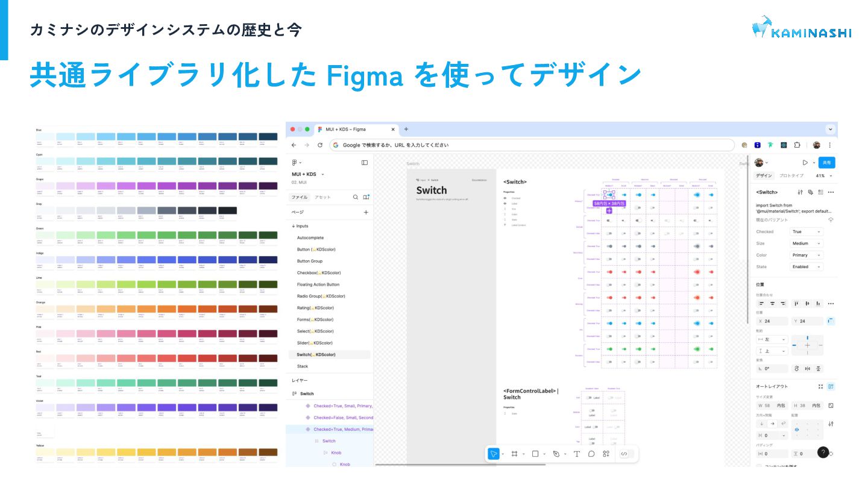This screenshot has height=488, width=868.
Task: Open the MUI + KDS file name dropdown
Action: pyautogui.click(x=308, y=174)
